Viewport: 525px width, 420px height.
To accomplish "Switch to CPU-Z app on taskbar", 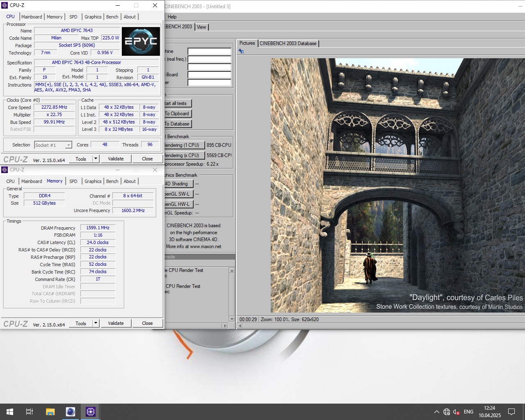I will click(90, 412).
